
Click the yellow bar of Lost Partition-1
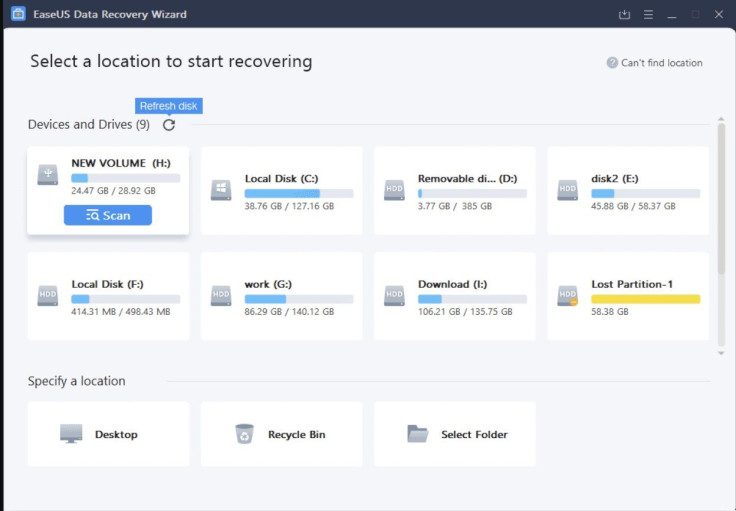646,299
